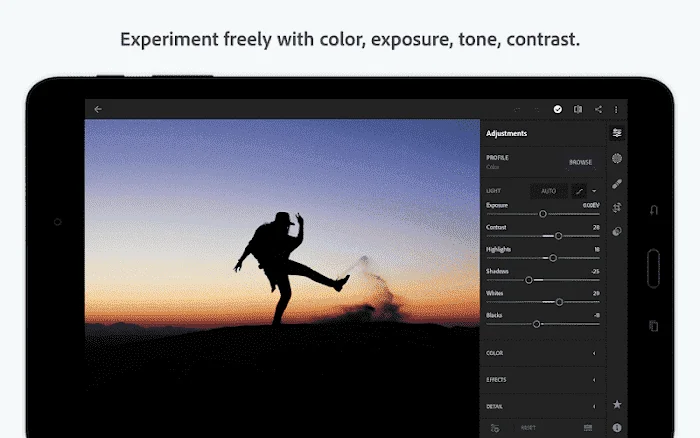Open the selective edits circle icon

pyautogui.click(x=617, y=158)
